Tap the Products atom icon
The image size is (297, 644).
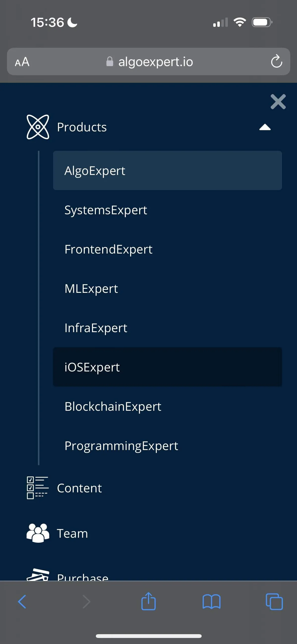click(x=38, y=127)
